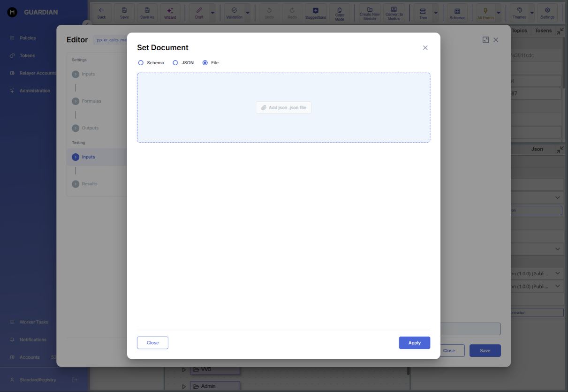Click the Close button in Set Document dialog
Screen dimensions: 568x392
click(x=152, y=343)
